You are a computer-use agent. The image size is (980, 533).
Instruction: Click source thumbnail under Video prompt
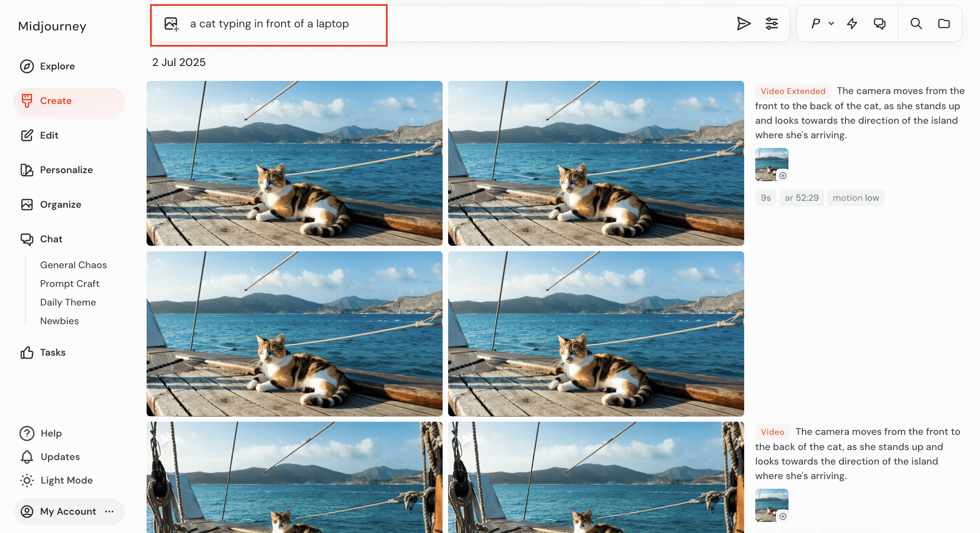pos(771,505)
